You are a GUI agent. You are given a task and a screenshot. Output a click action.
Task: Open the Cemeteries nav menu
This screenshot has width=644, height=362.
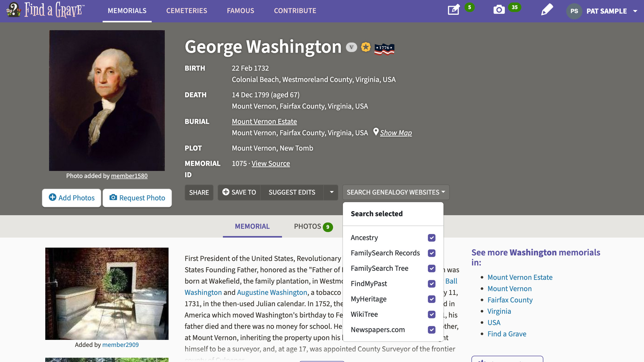[186, 11]
